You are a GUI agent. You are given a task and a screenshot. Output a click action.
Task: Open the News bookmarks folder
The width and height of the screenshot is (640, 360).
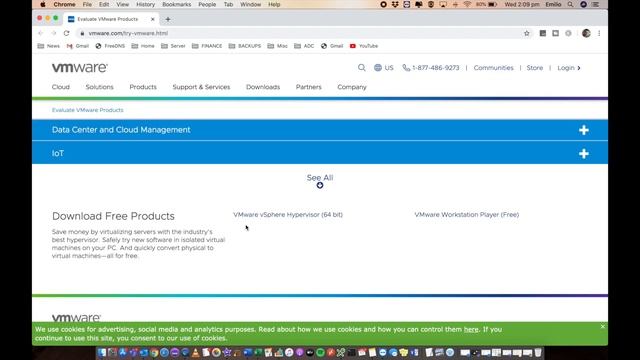click(x=49, y=46)
